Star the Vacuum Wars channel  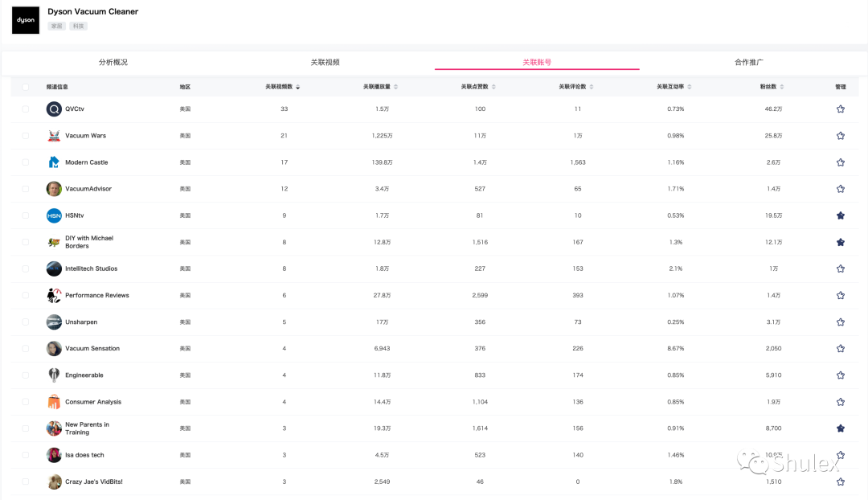point(841,136)
